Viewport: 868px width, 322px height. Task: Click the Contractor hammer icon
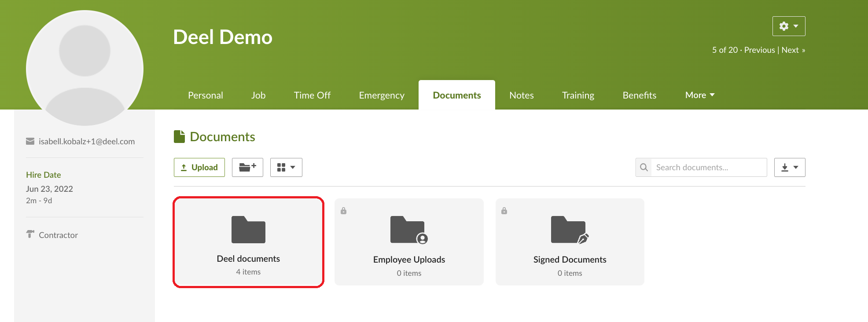tap(30, 234)
